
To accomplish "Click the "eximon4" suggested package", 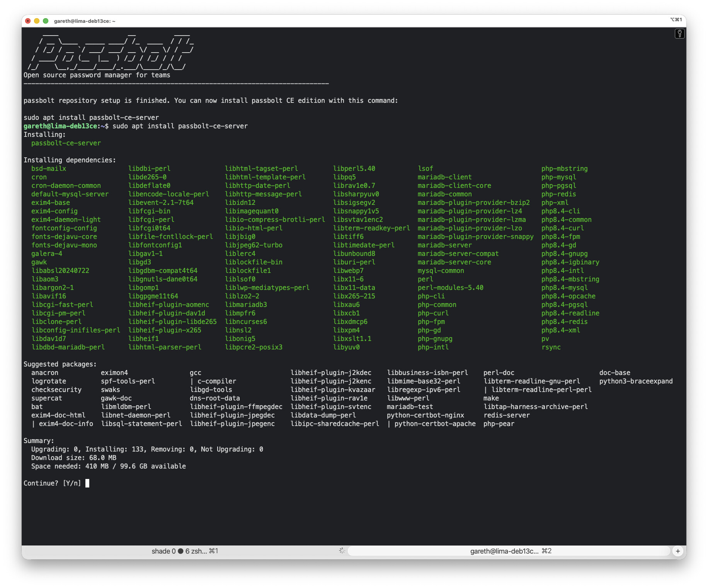I will 114,373.
